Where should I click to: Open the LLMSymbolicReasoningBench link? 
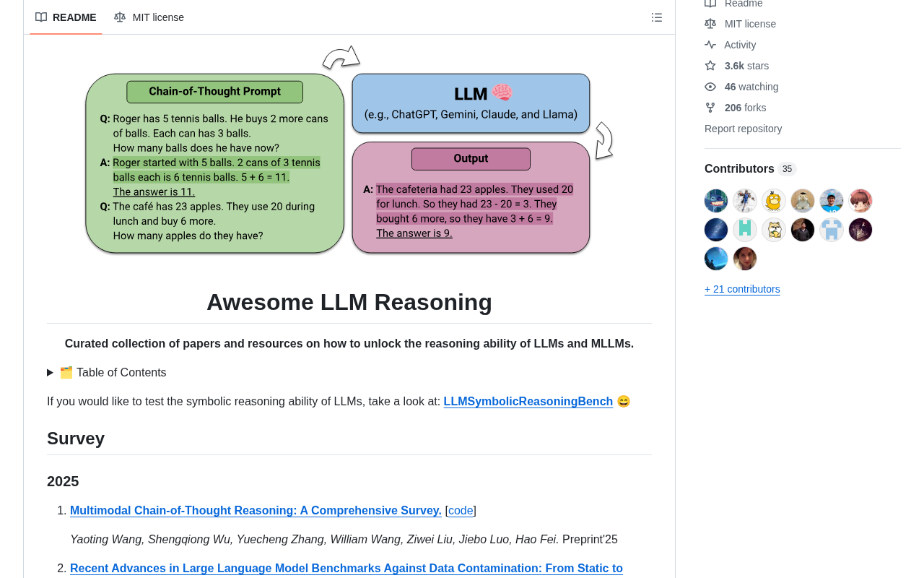(528, 402)
